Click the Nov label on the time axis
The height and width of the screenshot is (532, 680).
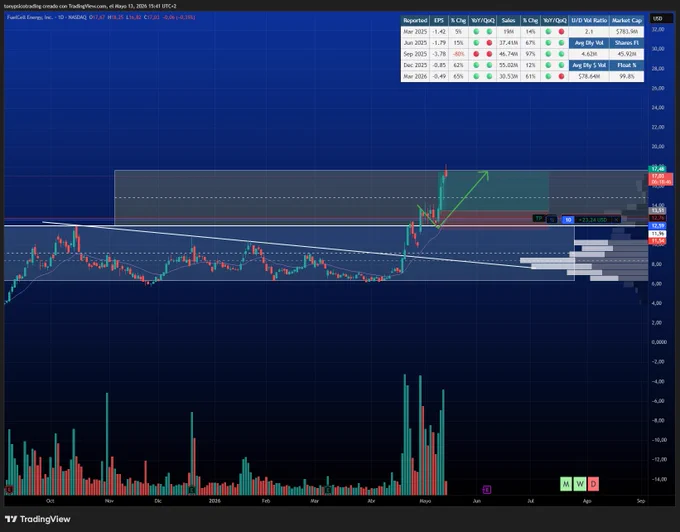(x=109, y=501)
